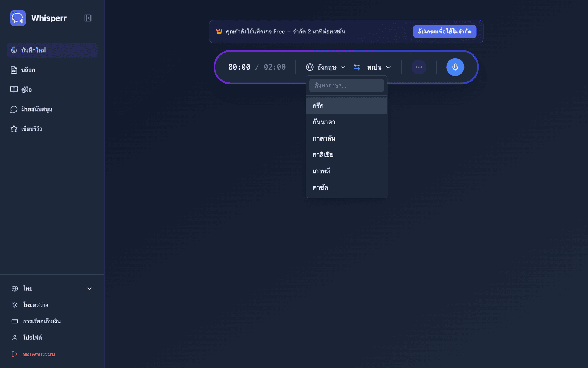Viewport: 588px width, 368px height.
Task: Click the chevron next to สเปน
Action: pos(388,67)
